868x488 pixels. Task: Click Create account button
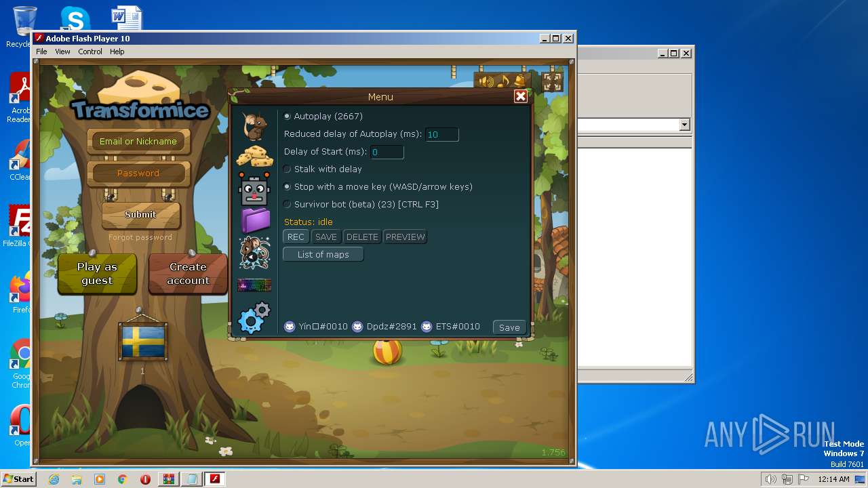pyautogui.click(x=188, y=274)
